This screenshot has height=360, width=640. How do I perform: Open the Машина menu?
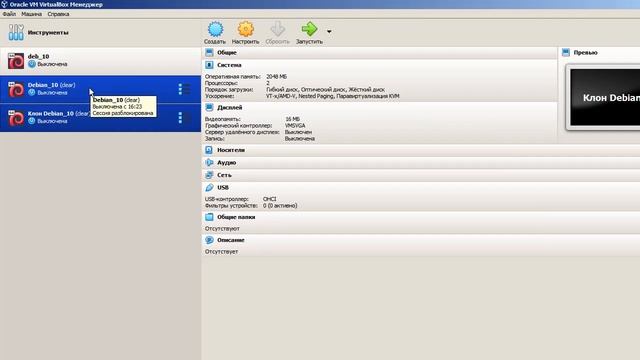pyautogui.click(x=31, y=14)
